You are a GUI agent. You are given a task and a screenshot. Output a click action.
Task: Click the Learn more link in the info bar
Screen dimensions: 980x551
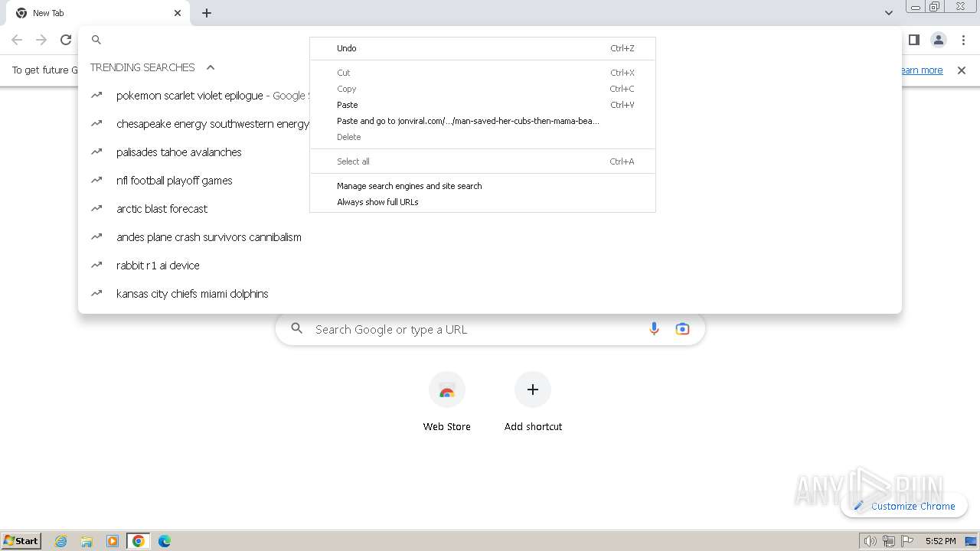pos(922,70)
